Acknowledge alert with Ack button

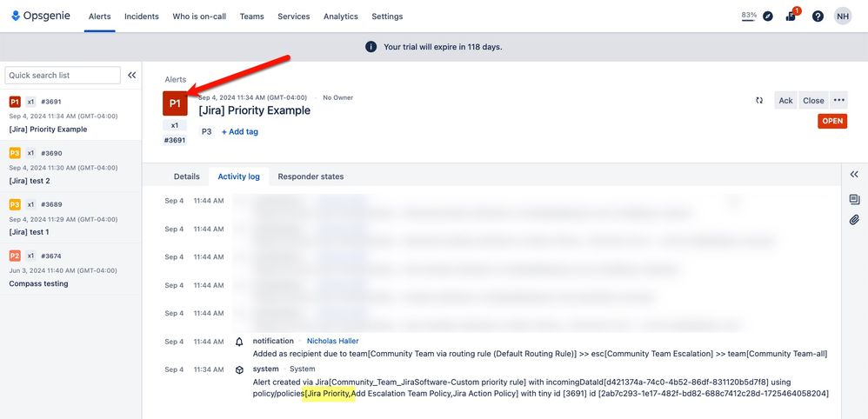point(785,101)
